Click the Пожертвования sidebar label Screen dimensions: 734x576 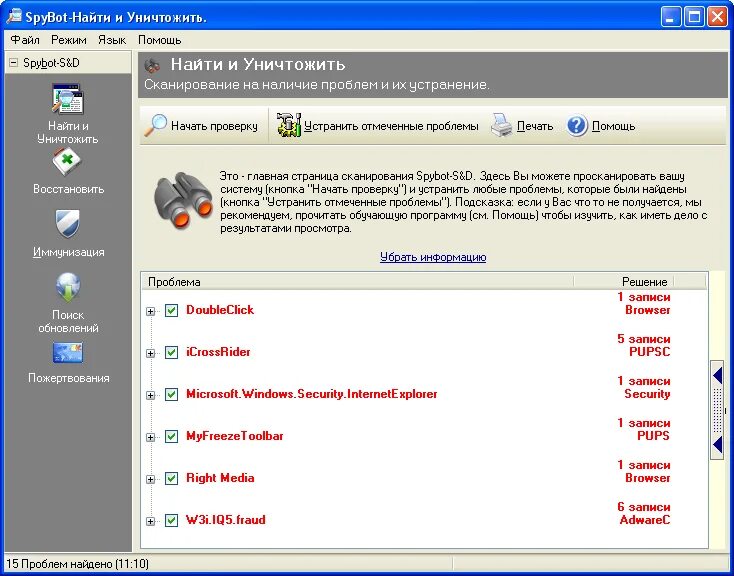coord(69,378)
